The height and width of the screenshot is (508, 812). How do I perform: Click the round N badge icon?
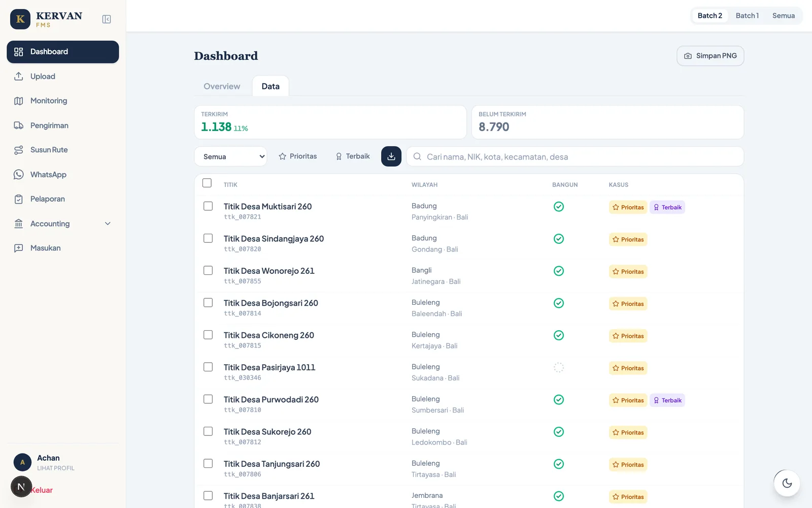pos(21,487)
